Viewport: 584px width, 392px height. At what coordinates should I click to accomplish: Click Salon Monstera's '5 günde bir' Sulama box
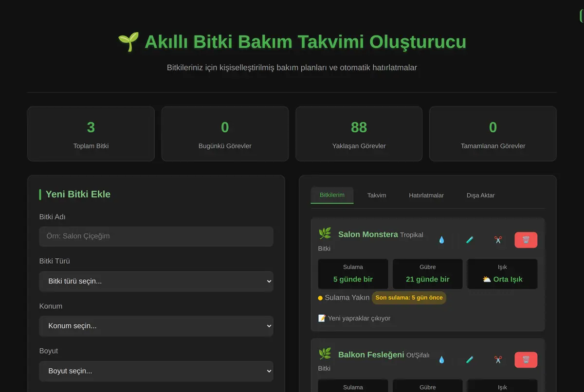point(353,274)
